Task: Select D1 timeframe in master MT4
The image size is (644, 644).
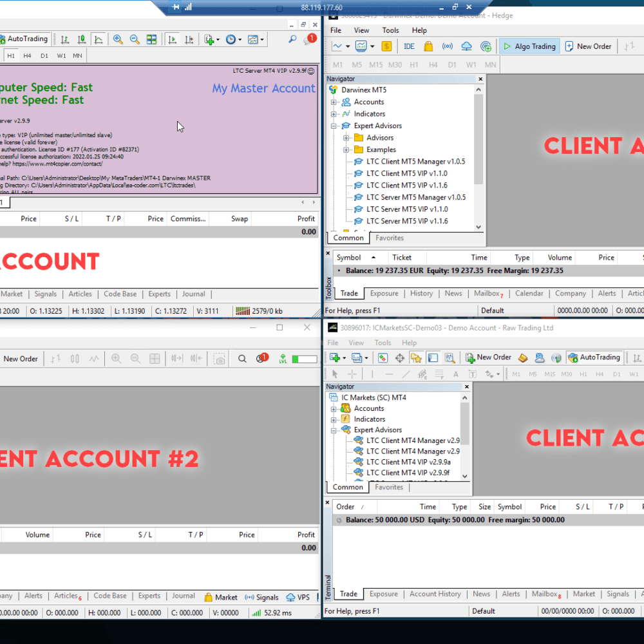Action: click(x=44, y=55)
